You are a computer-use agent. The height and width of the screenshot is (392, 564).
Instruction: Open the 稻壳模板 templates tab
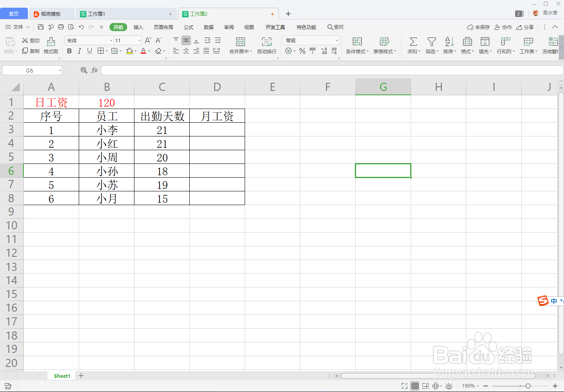pos(51,14)
